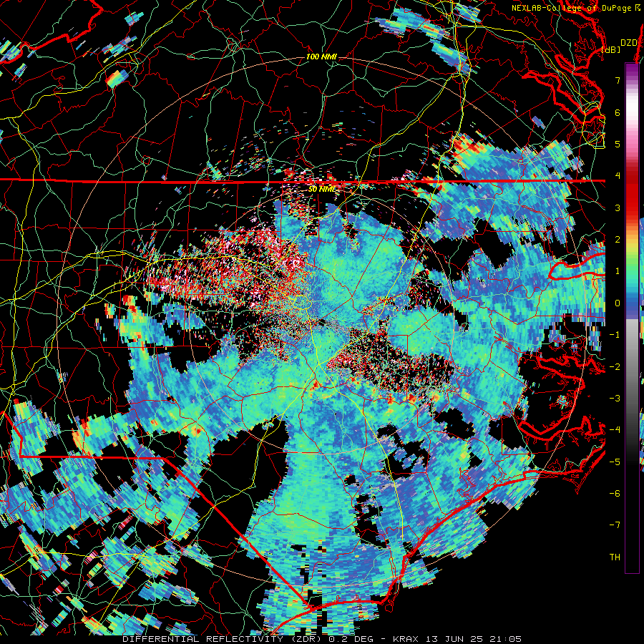Click the positive 1 scale value
Viewport: 644px width, 644px height.
618,271
